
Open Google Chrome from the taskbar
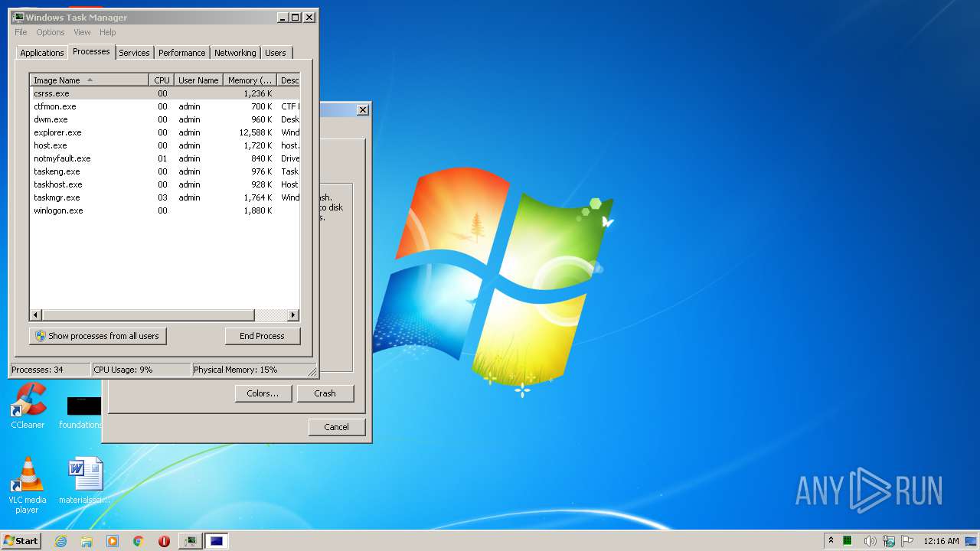coord(139,541)
